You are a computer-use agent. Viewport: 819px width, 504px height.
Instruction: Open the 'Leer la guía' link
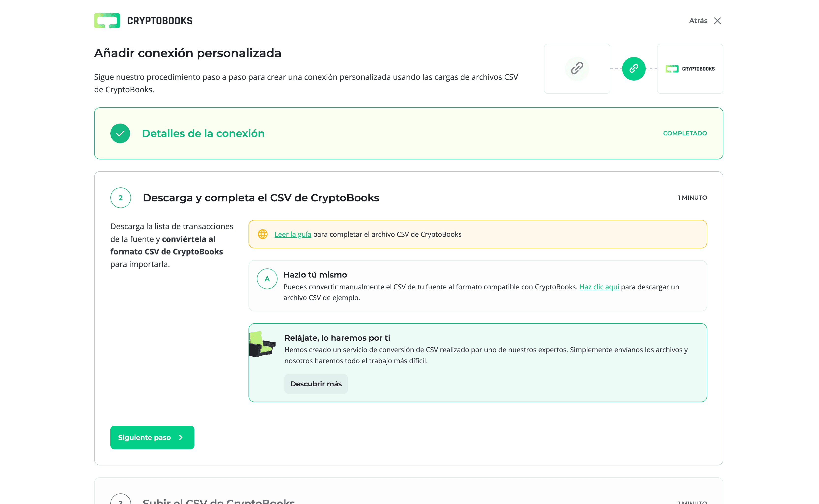coord(292,234)
